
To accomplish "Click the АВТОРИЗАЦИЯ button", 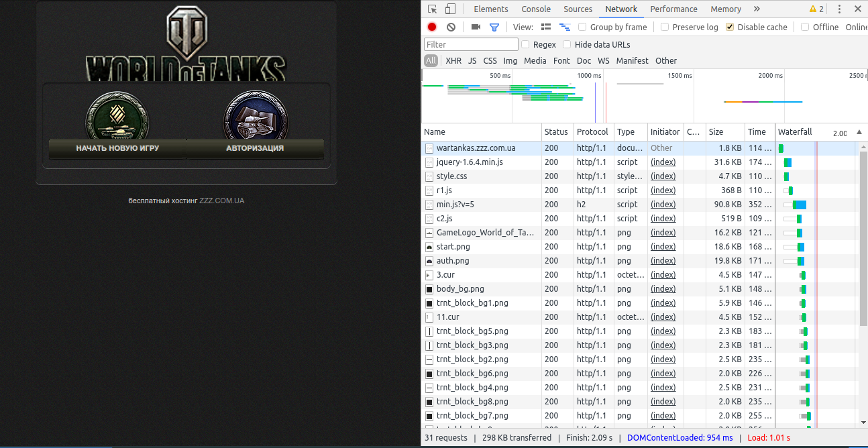I will [x=255, y=148].
